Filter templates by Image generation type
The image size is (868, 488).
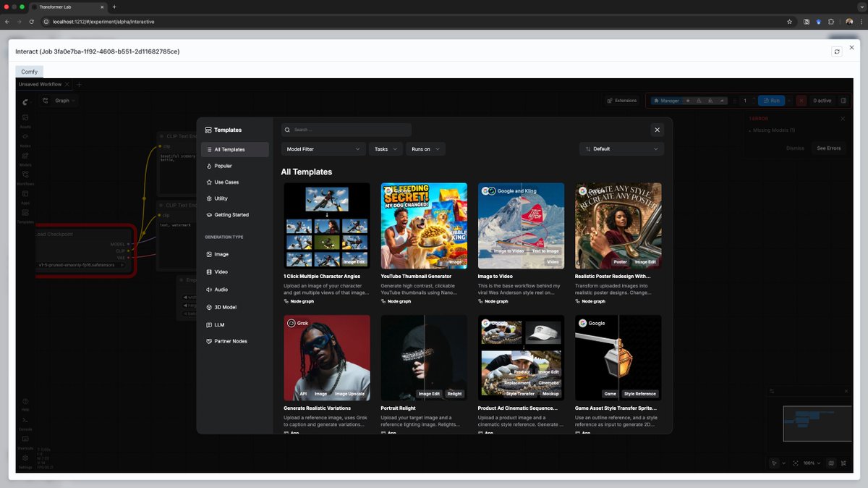point(235,255)
